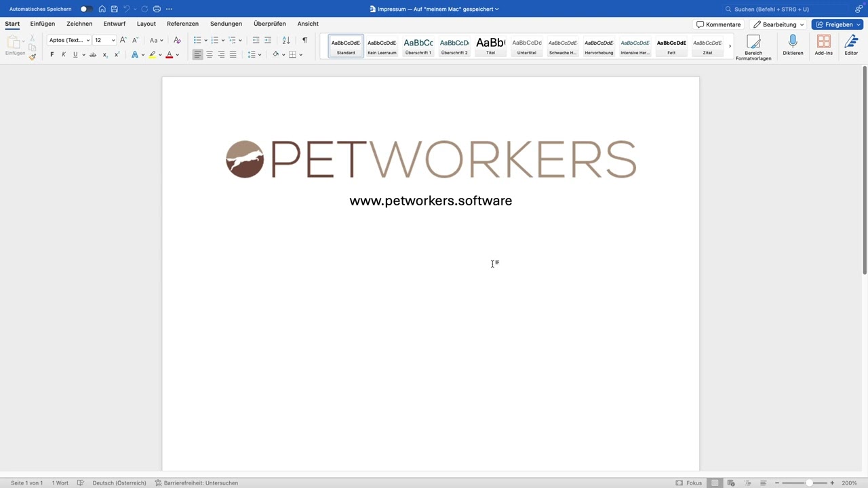
Task: Start dictation with Diktieren
Action: tap(793, 45)
